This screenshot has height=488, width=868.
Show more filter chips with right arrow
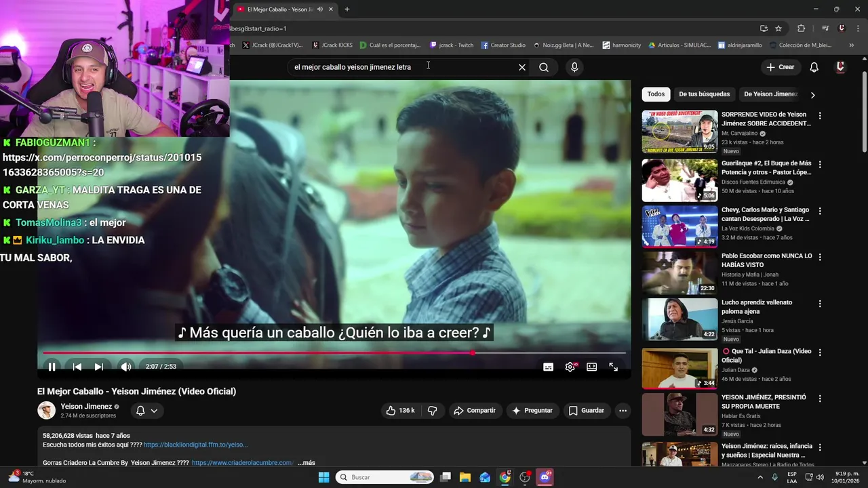point(812,95)
